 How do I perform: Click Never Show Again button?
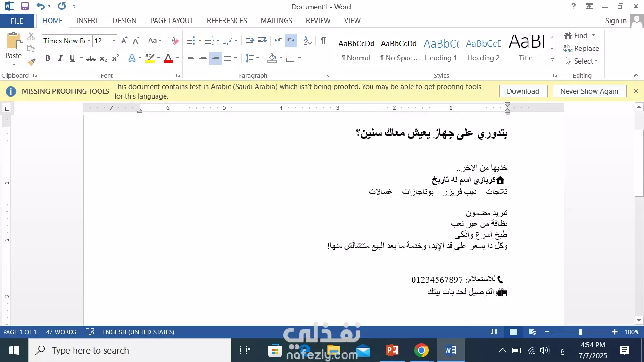[589, 91]
